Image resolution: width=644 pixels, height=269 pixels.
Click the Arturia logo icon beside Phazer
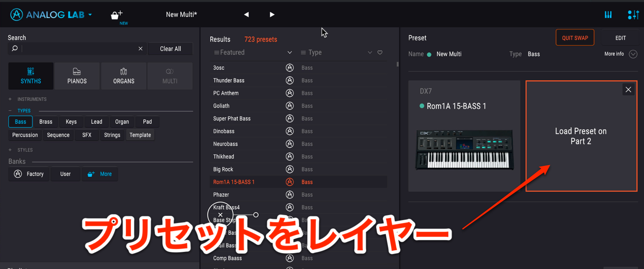[290, 195]
